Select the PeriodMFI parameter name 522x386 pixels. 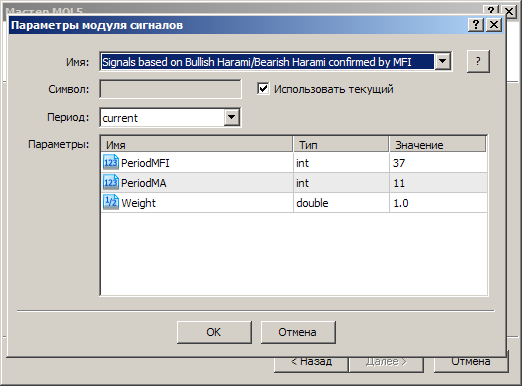[x=145, y=163]
